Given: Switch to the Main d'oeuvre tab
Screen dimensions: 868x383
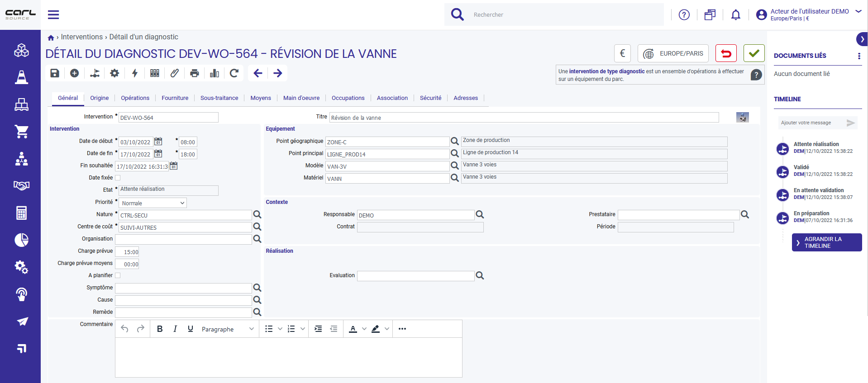Looking at the screenshot, I should [x=301, y=98].
